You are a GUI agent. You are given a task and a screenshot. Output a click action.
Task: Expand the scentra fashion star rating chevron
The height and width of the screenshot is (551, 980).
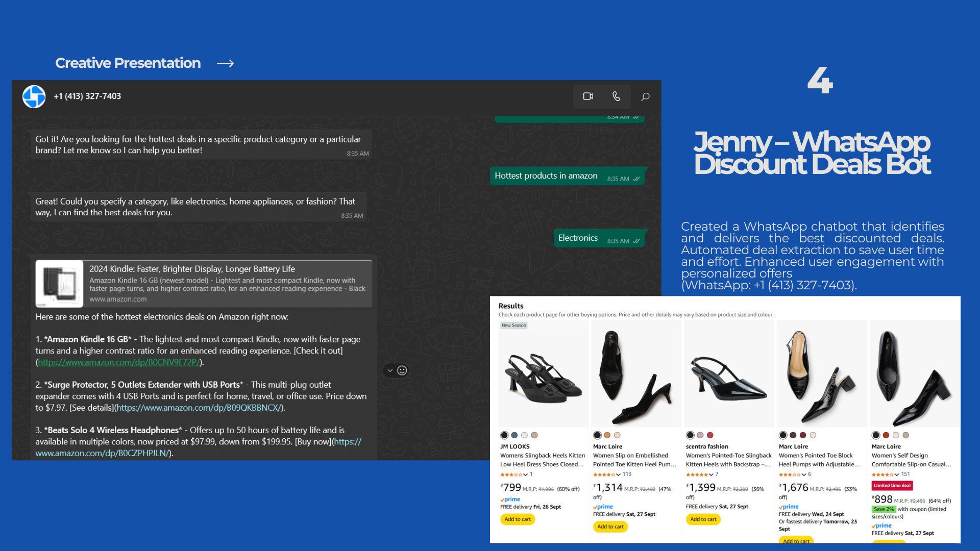[x=711, y=474]
